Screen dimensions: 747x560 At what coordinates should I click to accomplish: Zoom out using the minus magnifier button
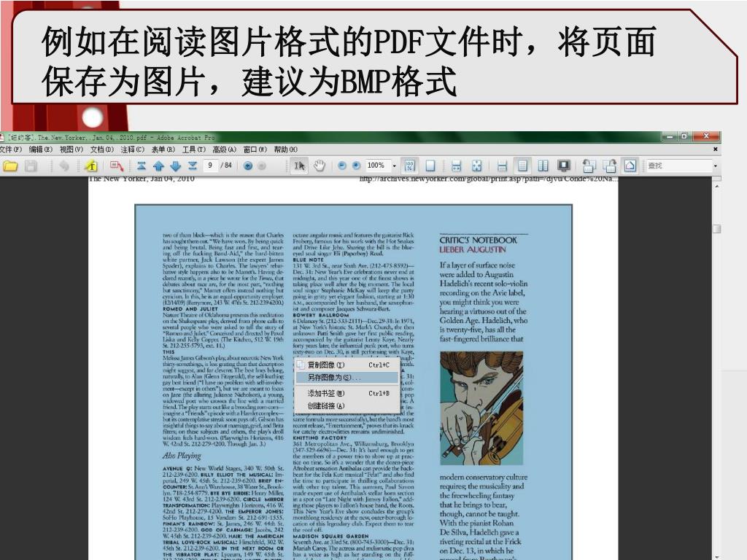(x=341, y=166)
